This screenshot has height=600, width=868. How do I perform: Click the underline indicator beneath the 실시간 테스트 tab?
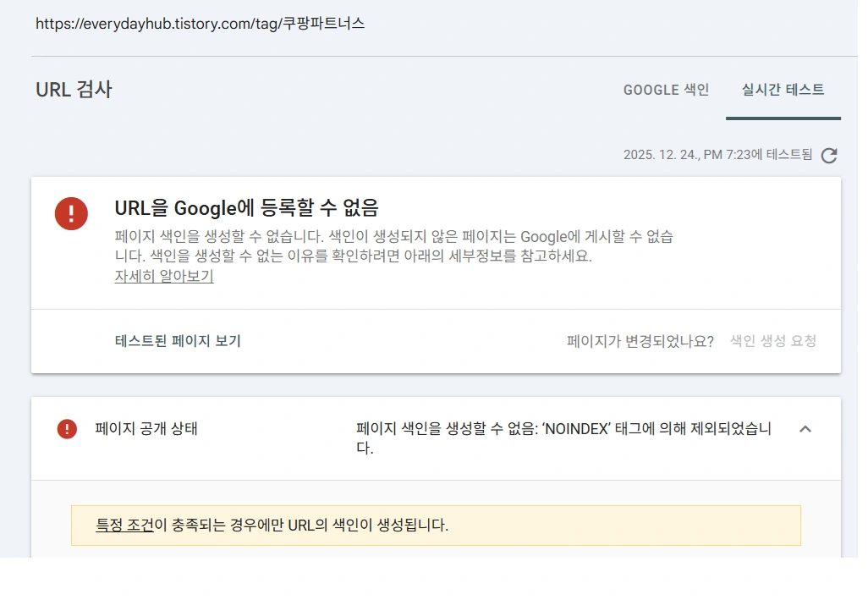[783, 118]
